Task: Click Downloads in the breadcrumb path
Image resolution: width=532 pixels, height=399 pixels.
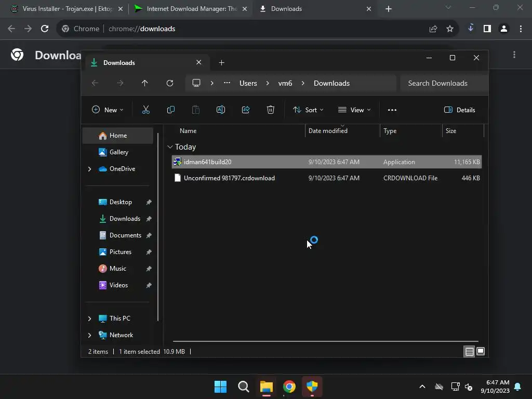Action: pos(331,83)
